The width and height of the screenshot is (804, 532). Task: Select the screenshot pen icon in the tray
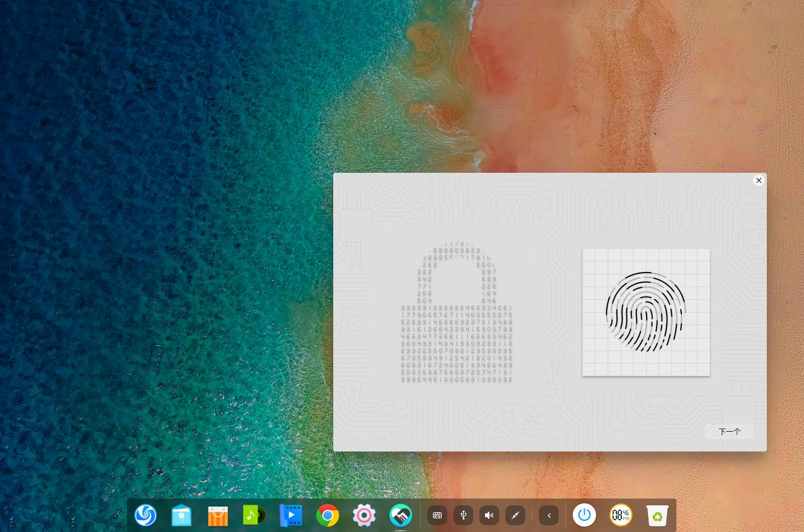click(515, 515)
